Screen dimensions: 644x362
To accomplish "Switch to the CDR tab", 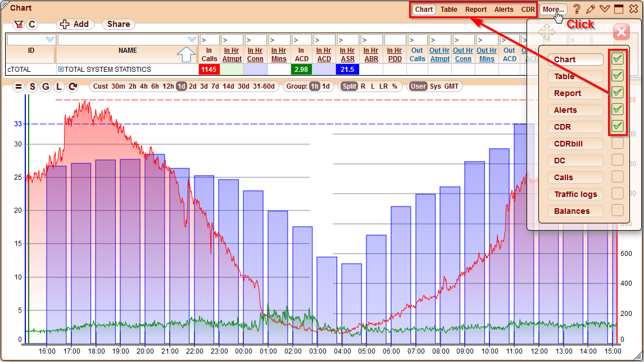I will point(528,9).
